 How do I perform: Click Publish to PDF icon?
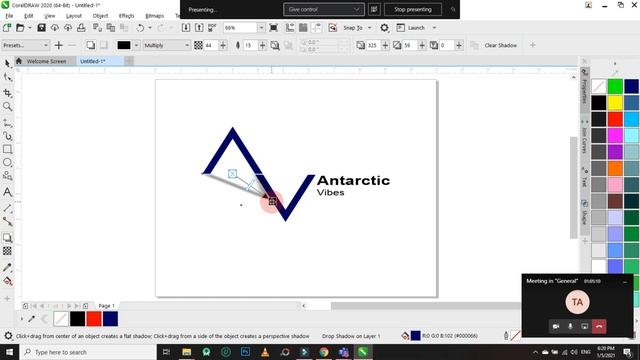[x=212, y=28]
